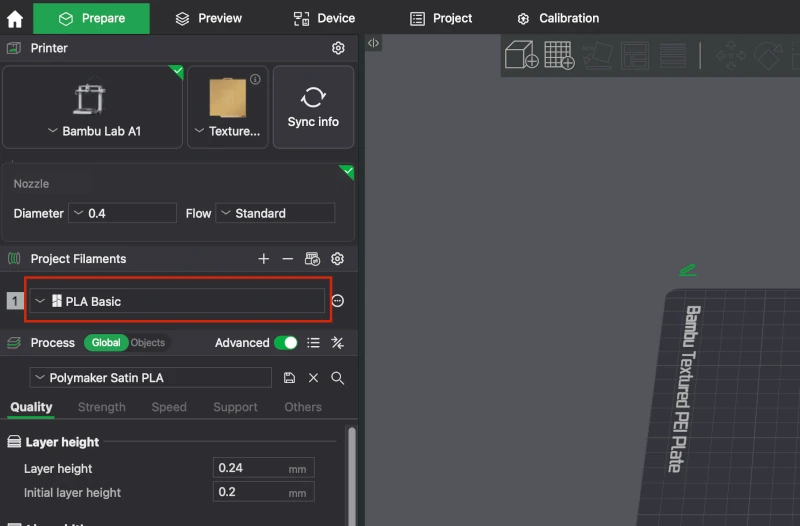This screenshot has width=800, height=526.
Task: Click the Layer height value field
Action: click(x=263, y=468)
